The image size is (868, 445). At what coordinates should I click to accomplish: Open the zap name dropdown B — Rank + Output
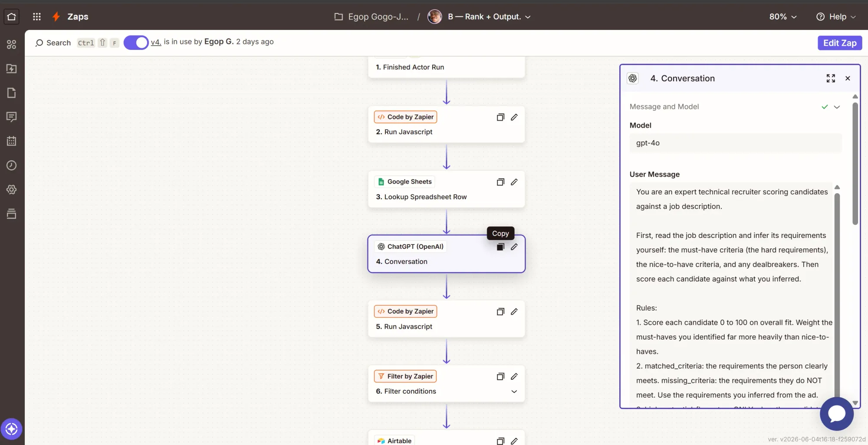(x=489, y=16)
